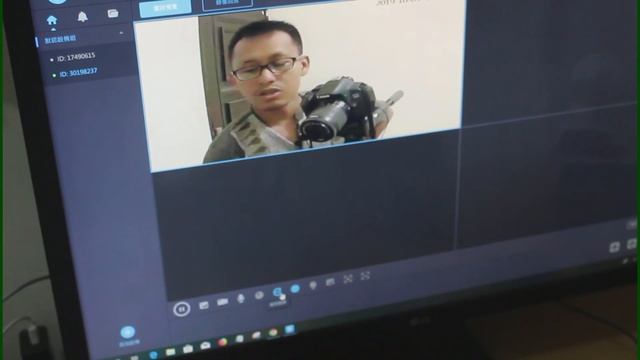Viewport: 640px width, 360px height.
Task: Open the mail envelope icon in taskbar
Action: pos(205,346)
